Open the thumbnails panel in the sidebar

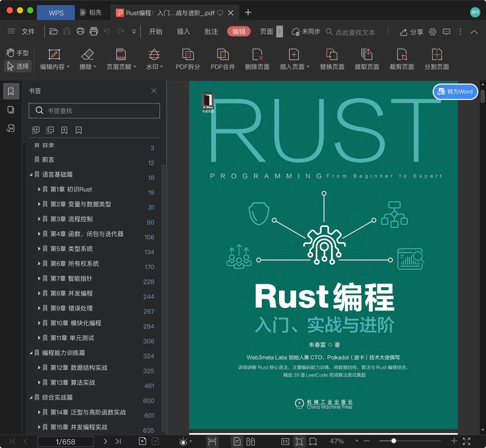click(x=11, y=110)
